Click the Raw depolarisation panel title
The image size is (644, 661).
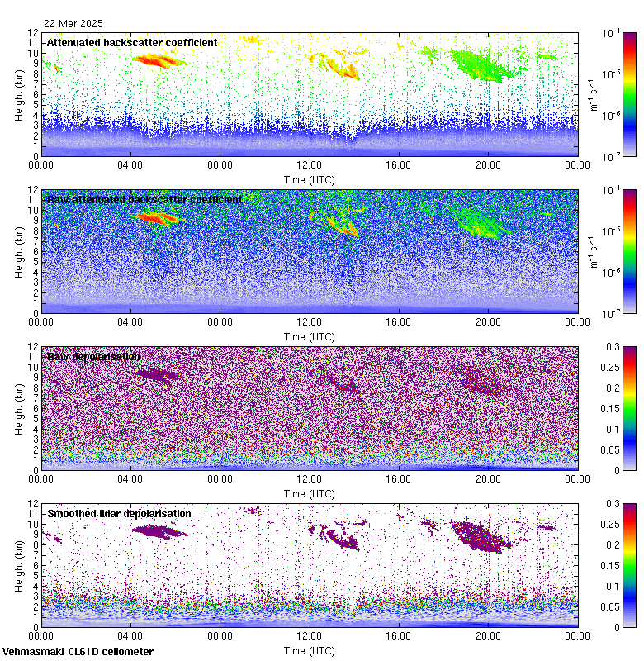click(x=93, y=357)
